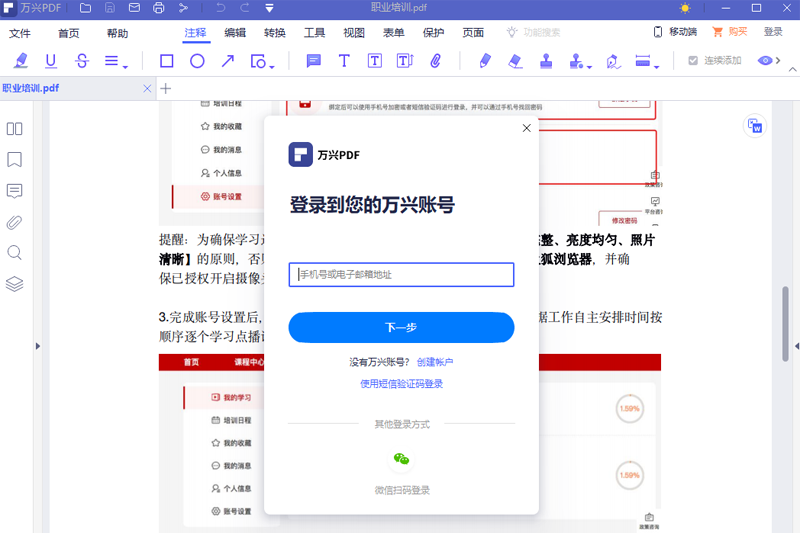Screen dimensions: 800x533
Task: Click the undo arrow
Action: coord(220,8)
